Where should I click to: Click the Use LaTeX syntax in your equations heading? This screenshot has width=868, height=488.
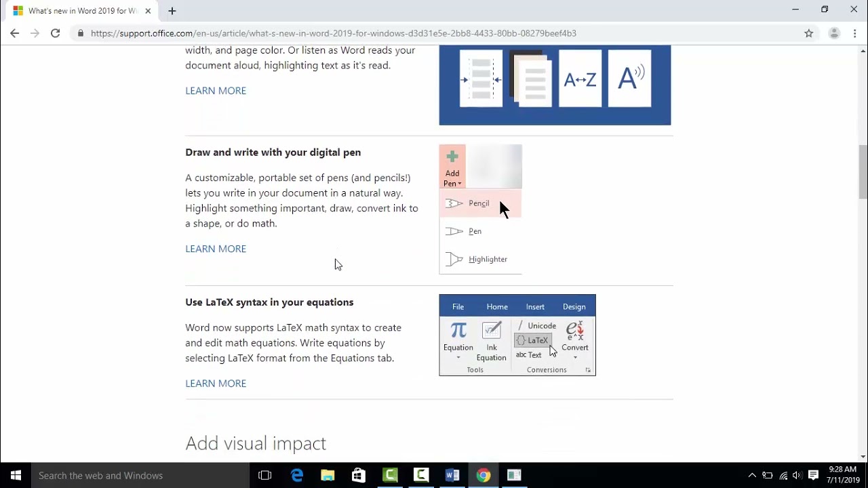[269, 302]
